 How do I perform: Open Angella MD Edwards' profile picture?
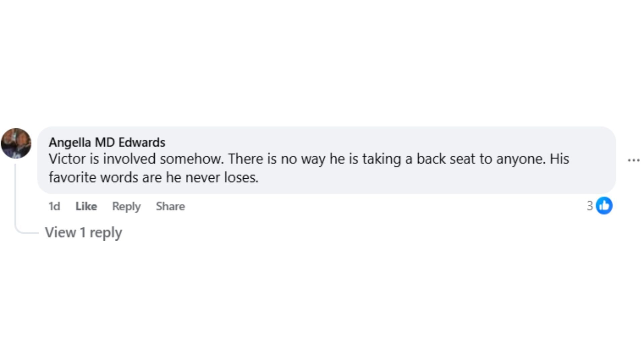[x=16, y=143]
